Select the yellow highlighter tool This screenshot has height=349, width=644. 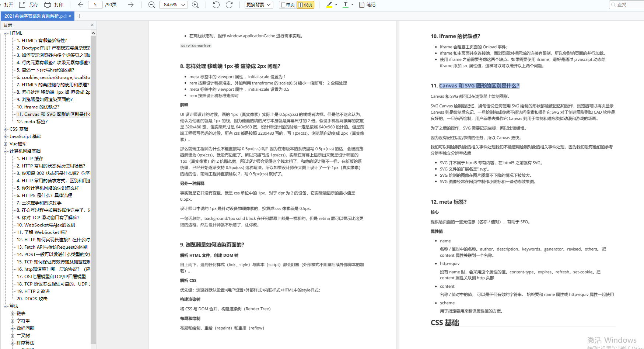point(329,5)
